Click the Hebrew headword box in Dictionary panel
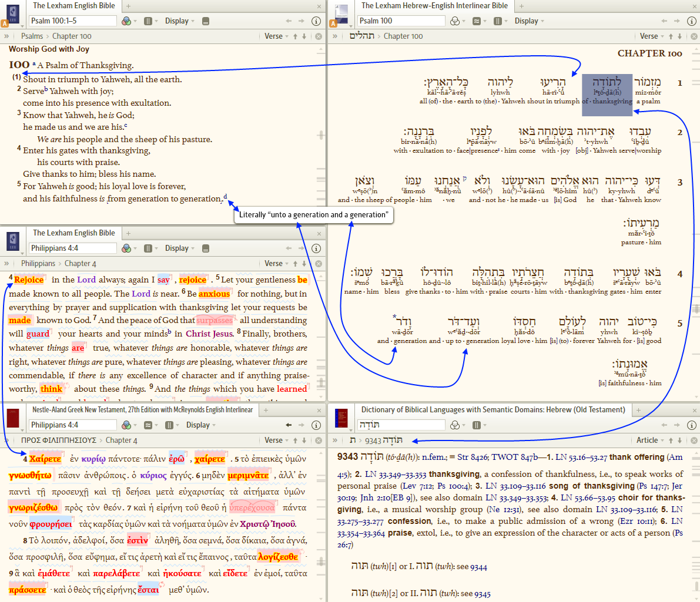Viewport: 700px width, 602px height. [401, 425]
